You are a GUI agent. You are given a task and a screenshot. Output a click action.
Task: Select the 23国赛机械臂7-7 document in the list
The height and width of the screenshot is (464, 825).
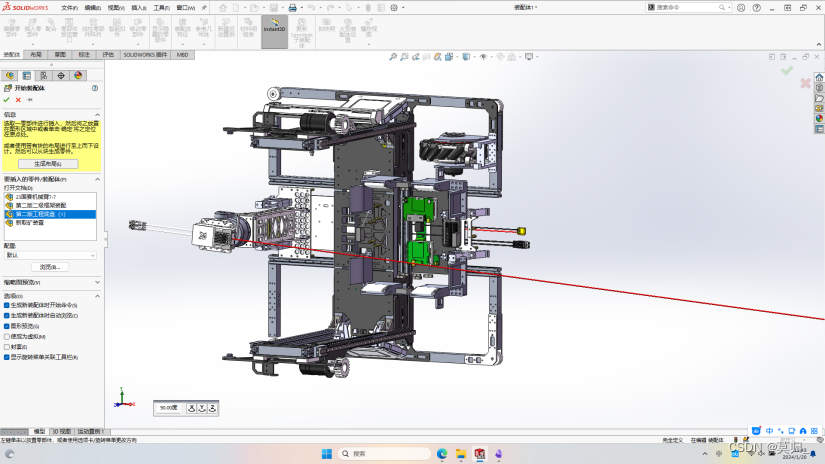point(50,197)
